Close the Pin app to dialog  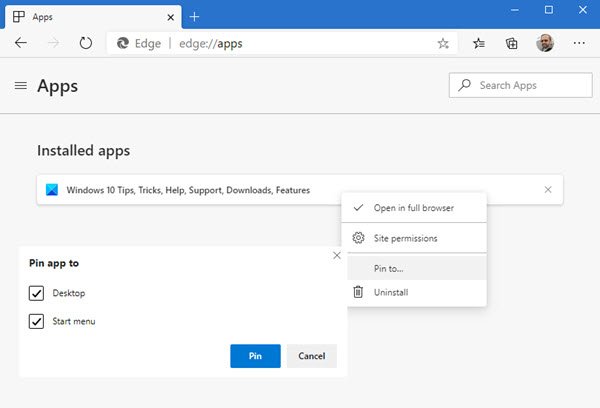point(337,255)
